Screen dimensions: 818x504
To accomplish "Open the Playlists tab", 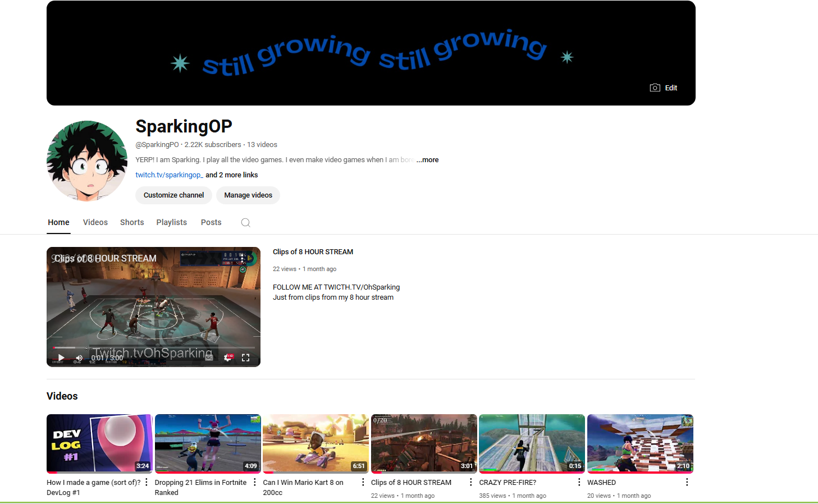I will 172,222.
